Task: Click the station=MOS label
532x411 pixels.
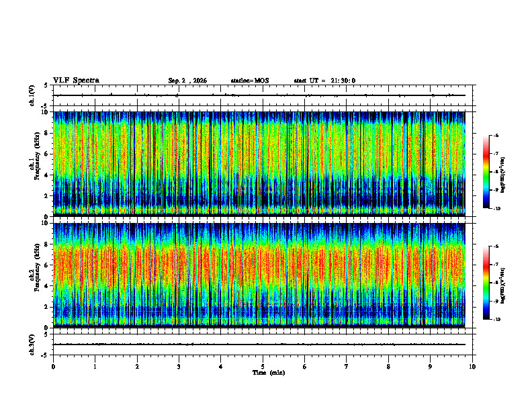Action: 250,81
